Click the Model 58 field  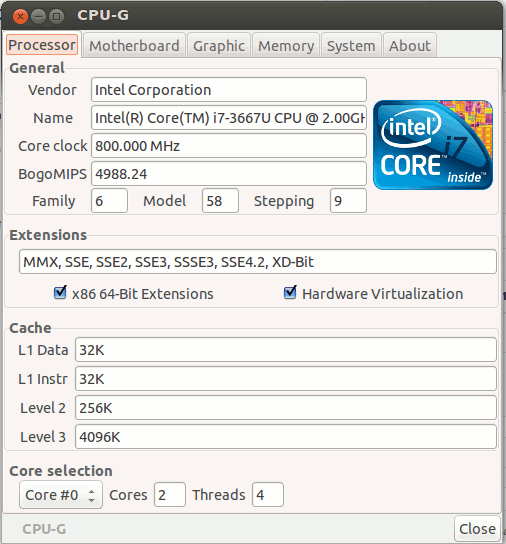(x=220, y=201)
